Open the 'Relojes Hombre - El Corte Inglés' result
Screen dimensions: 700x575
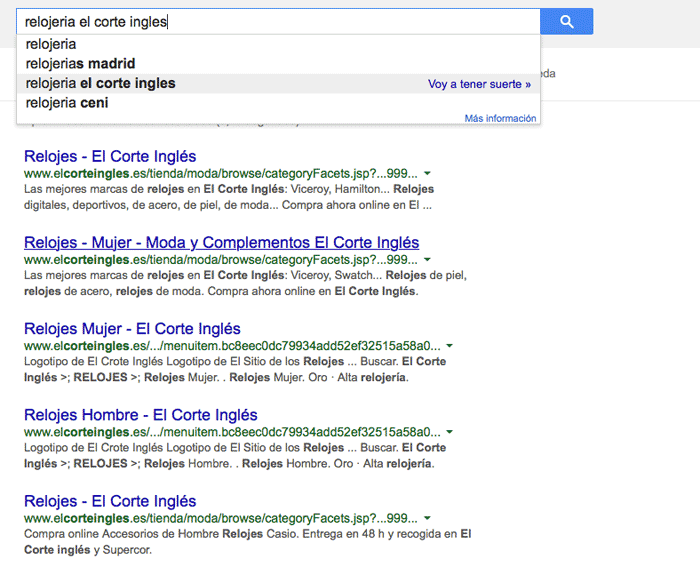pos(141,415)
